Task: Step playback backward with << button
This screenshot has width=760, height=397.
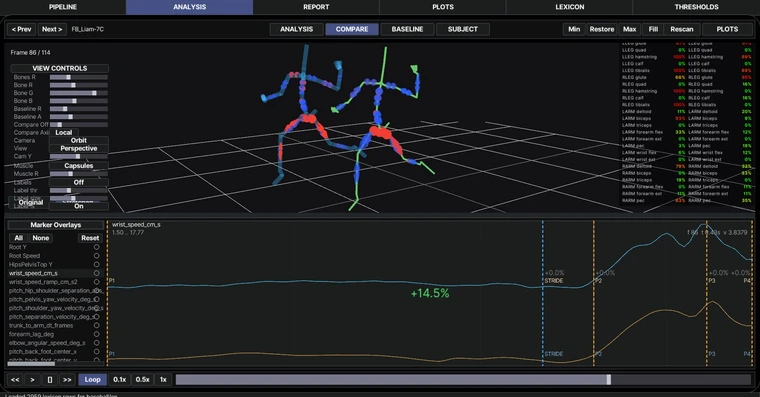Action: coord(15,380)
